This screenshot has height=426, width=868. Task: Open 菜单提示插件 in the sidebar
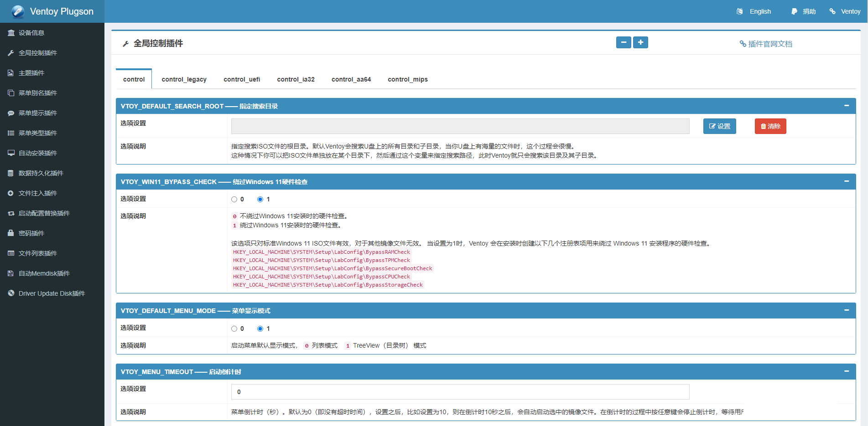coord(52,113)
